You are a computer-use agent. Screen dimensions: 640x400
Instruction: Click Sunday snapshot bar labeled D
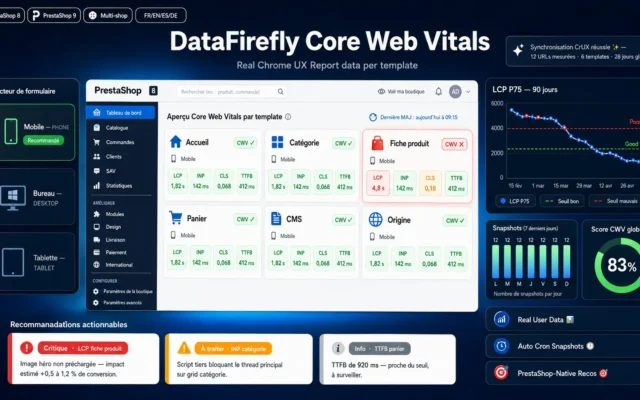click(567, 261)
